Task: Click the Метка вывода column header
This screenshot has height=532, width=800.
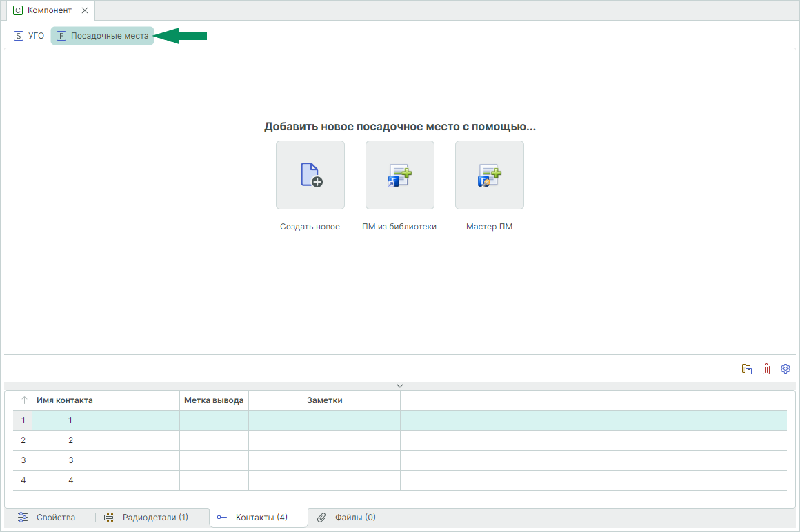Action: pos(214,400)
